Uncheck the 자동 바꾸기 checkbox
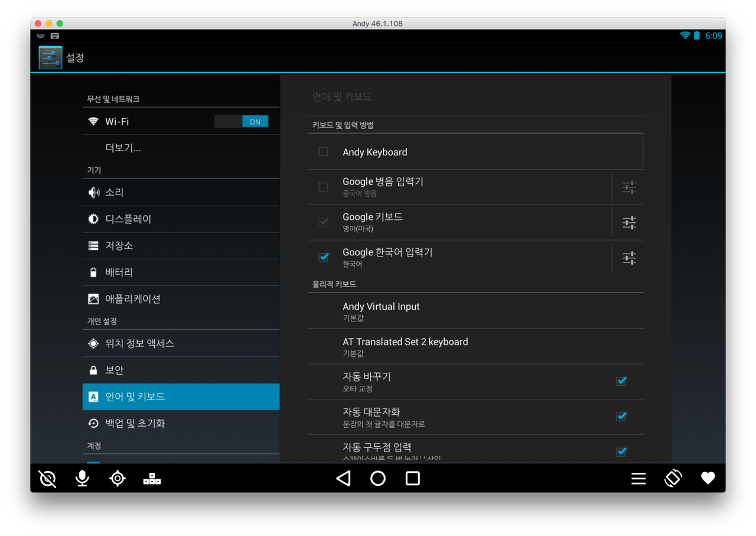 tap(621, 381)
